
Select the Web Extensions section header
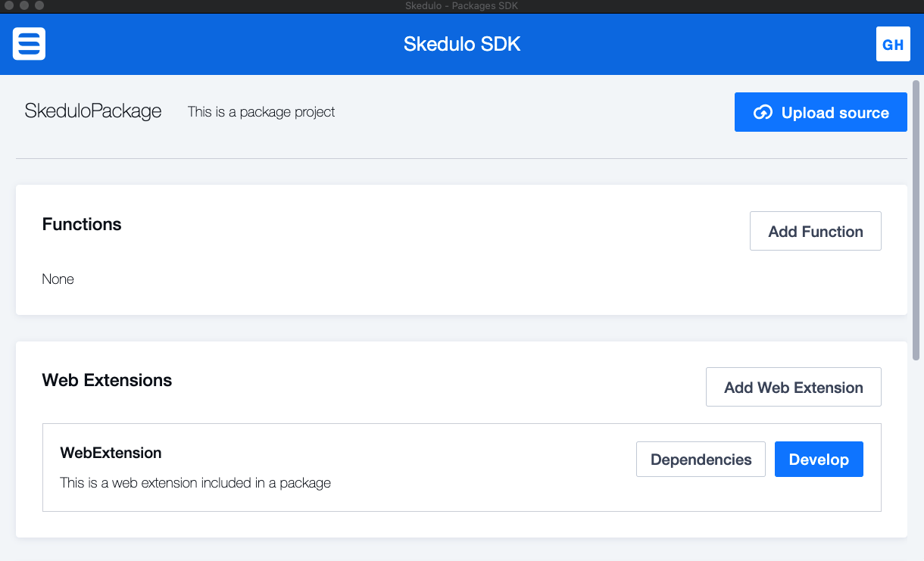pos(107,380)
